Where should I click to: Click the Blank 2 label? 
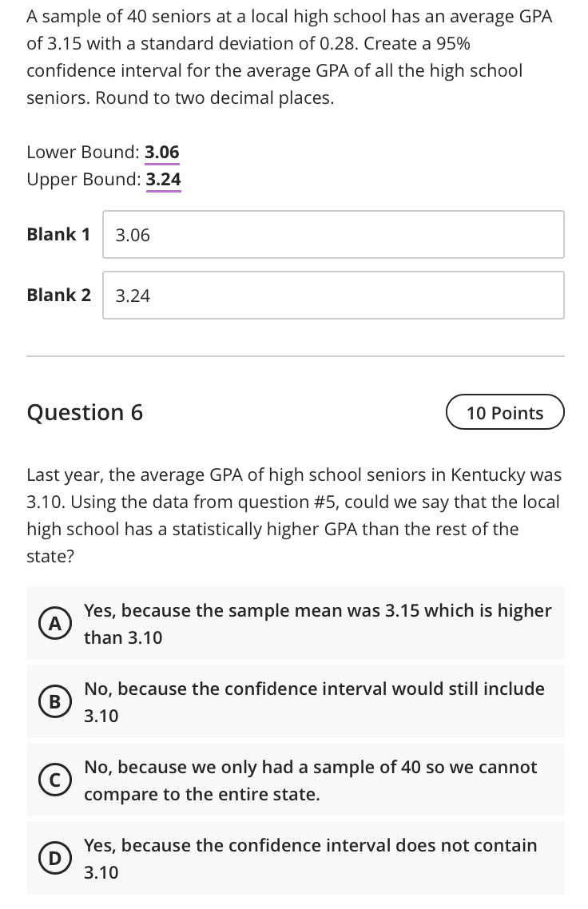[58, 295]
